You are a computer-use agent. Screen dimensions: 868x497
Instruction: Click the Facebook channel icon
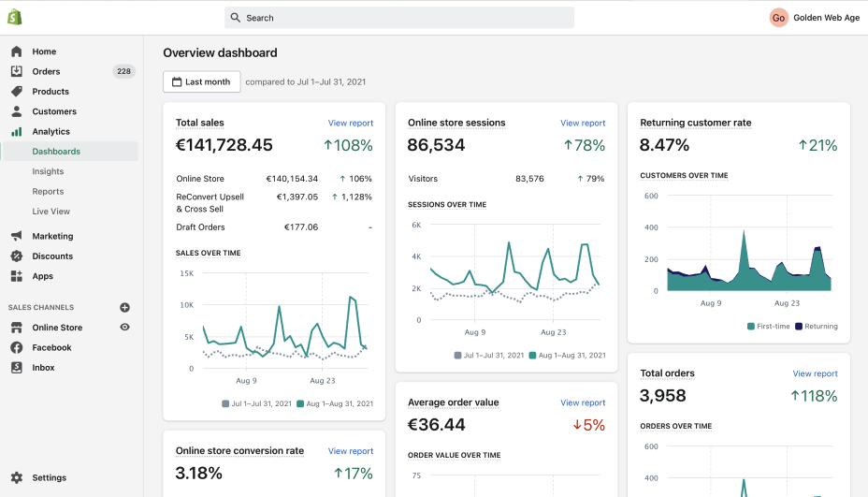[17, 347]
